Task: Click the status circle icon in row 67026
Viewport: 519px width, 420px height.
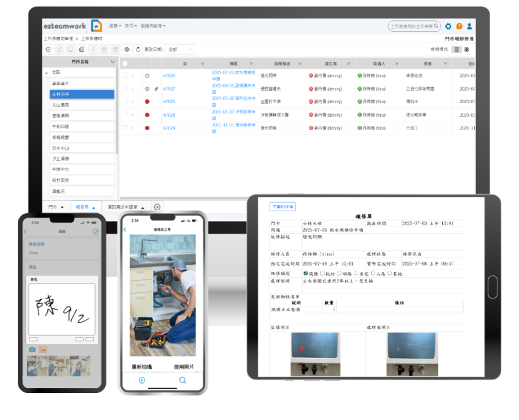Action: pyautogui.click(x=147, y=76)
